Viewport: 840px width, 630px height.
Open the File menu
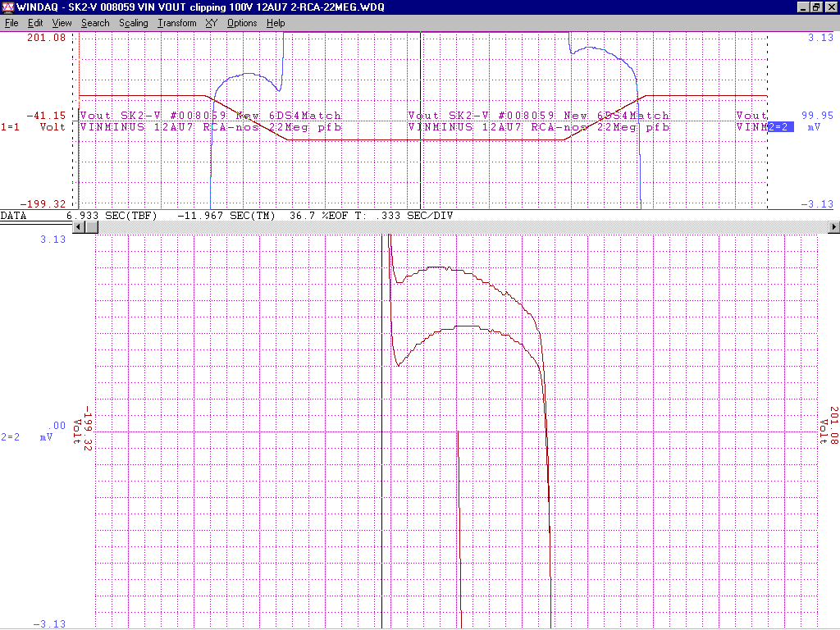12,23
